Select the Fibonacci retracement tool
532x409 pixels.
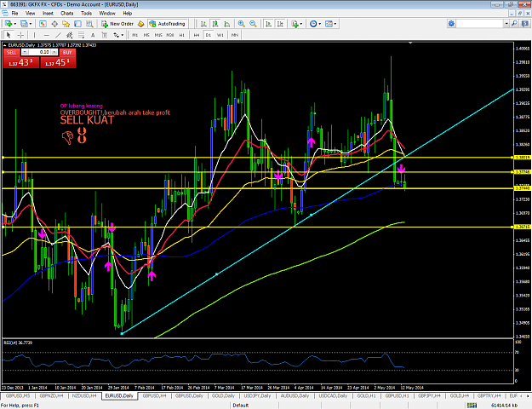[81, 35]
